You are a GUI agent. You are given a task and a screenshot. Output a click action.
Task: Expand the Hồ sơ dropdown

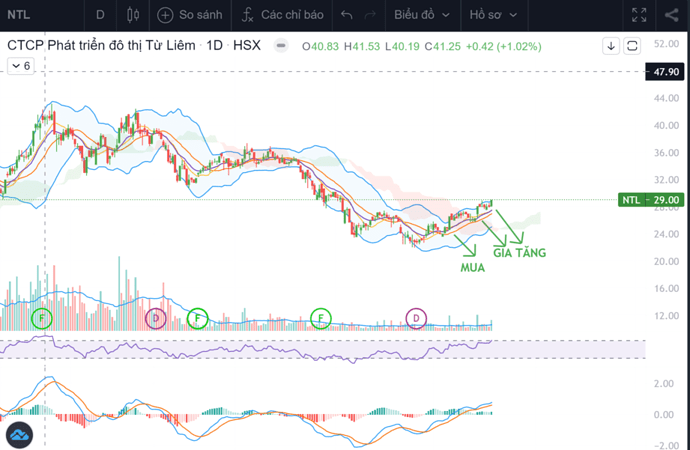493,15
